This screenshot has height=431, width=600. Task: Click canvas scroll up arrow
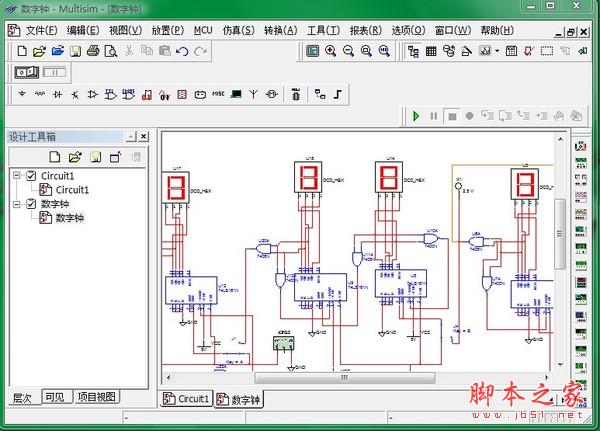(560, 139)
